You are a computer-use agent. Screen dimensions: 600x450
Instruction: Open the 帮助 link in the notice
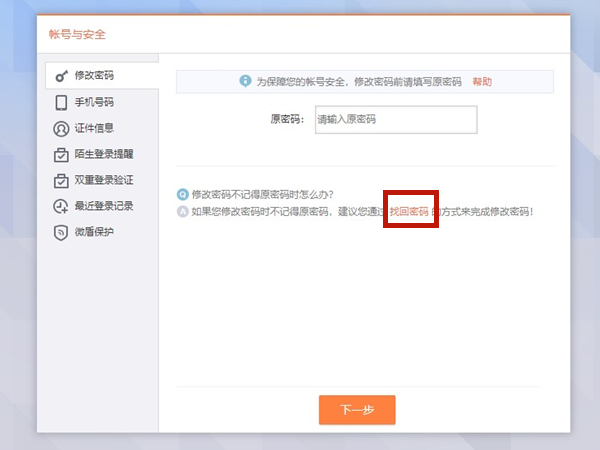pyautogui.click(x=482, y=81)
